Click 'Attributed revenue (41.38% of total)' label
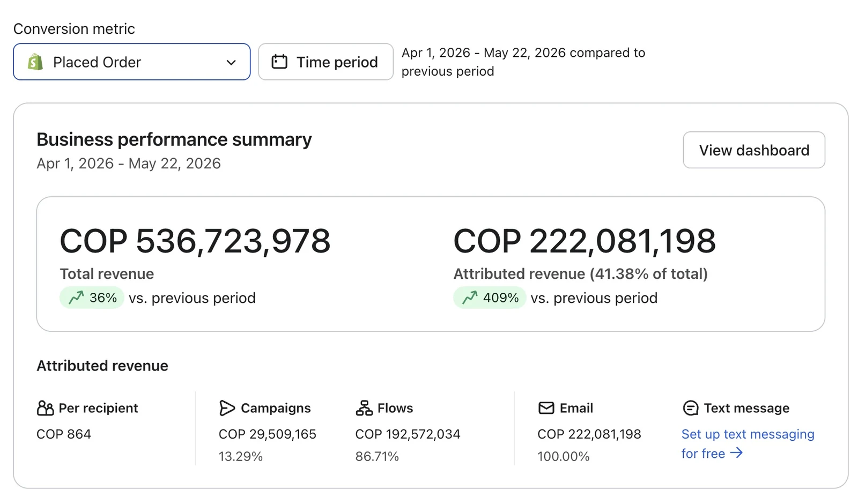This screenshot has height=504, width=858. pyautogui.click(x=581, y=274)
